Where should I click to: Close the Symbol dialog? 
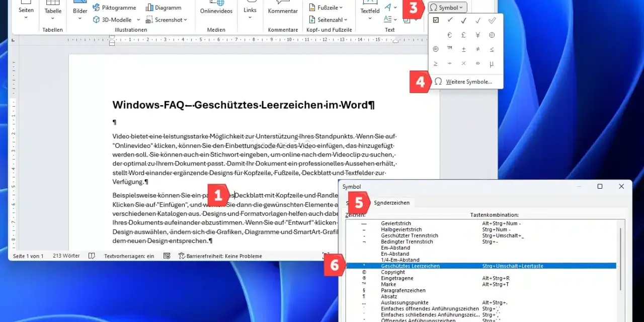[x=621, y=187]
